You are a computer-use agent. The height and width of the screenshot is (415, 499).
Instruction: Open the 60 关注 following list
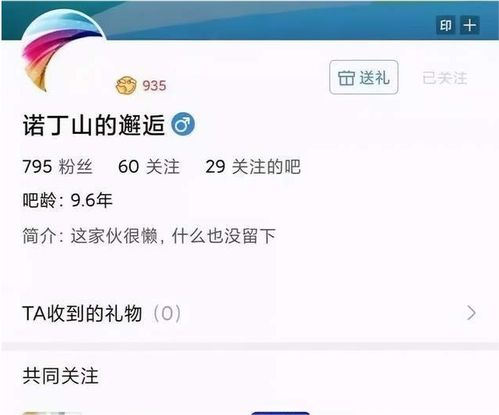(x=149, y=166)
